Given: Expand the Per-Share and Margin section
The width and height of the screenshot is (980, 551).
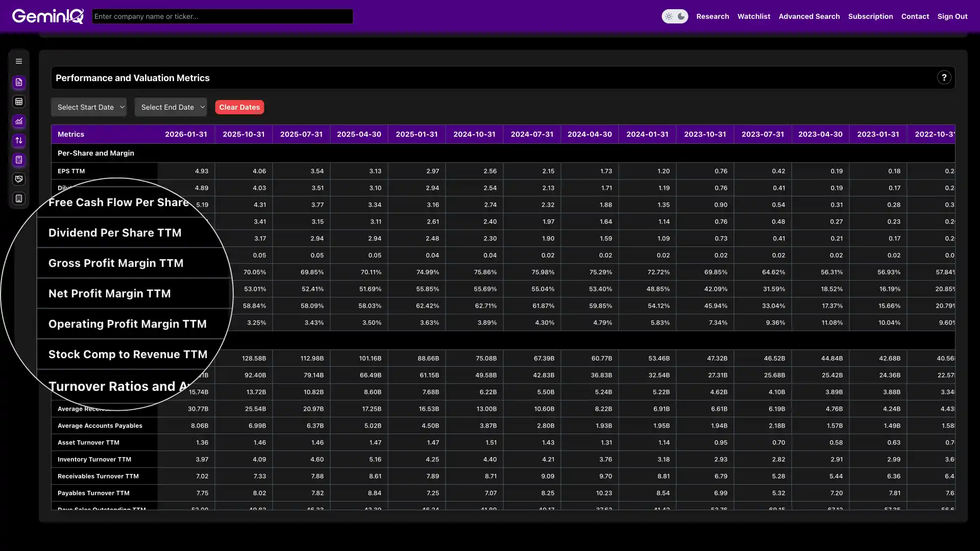Looking at the screenshot, I should 95,153.
